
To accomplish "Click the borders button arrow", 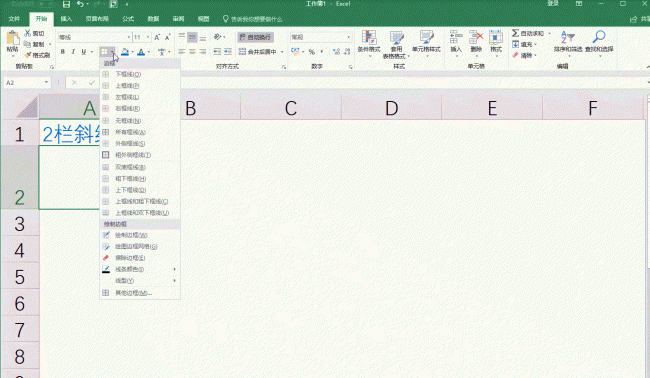I will tap(112, 51).
